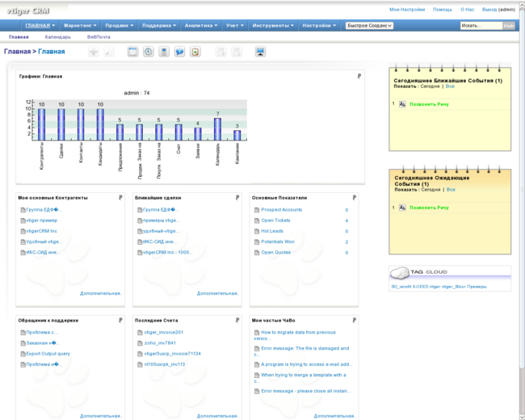Expand the Продажи menu
The image size is (525, 420).
[x=120, y=26]
